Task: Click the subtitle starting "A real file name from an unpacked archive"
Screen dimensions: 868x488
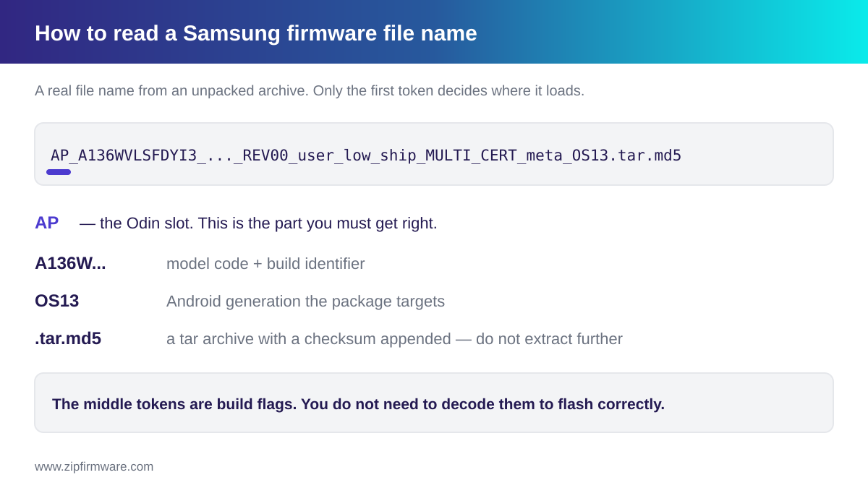Action: 310,90
